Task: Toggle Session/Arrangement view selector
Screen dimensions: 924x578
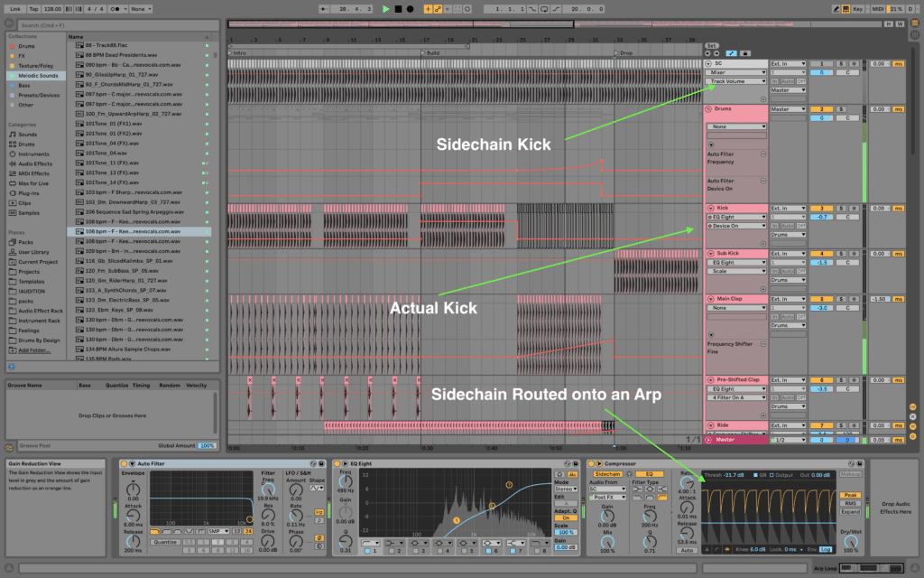Action: coord(915,23)
